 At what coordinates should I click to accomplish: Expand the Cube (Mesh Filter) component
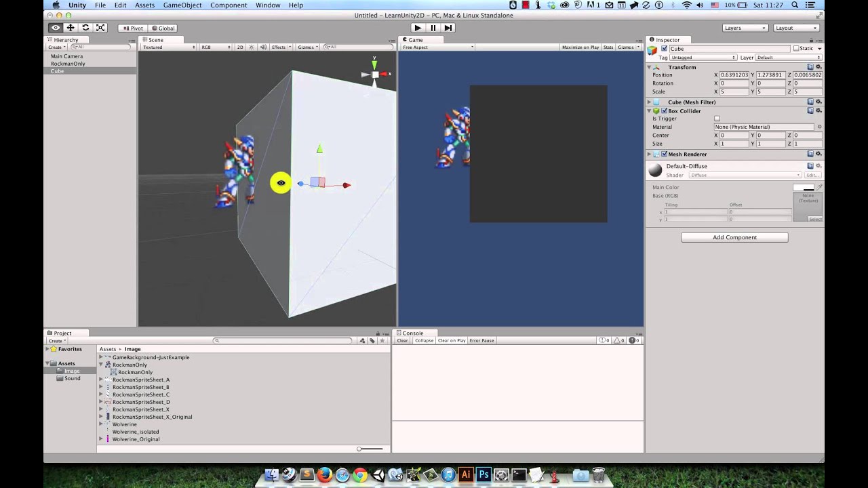pyautogui.click(x=650, y=102)
